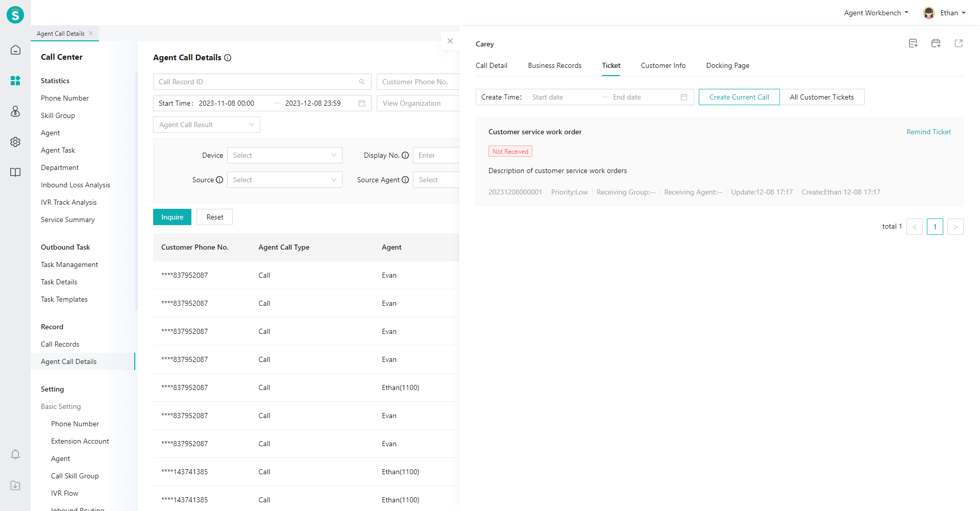Open the download center sidebar icon
This screenshot has width=980, height=511.
coord(15,485)
